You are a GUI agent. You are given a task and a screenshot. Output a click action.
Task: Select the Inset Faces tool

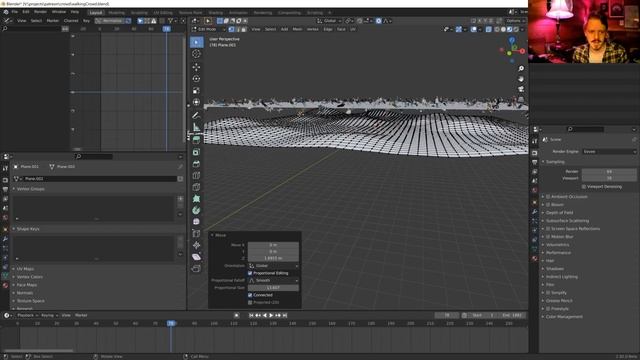[x=196, y=152]
